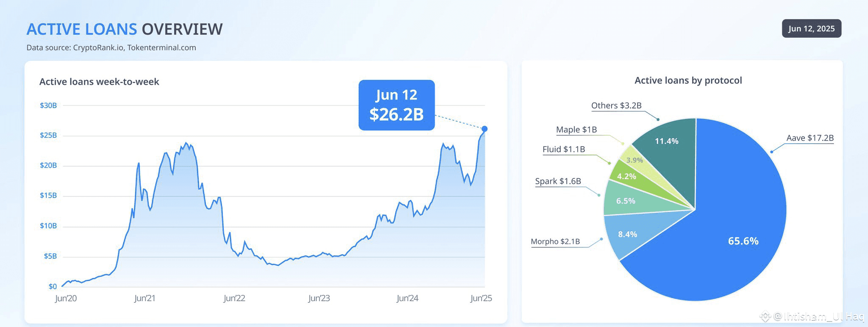Click the Jun'24 x-axis label
Screen dimensions: 868x327
407,298
